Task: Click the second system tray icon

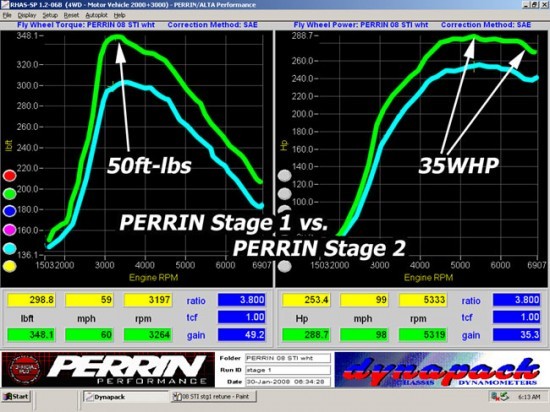Action: [x=504, y=397]
